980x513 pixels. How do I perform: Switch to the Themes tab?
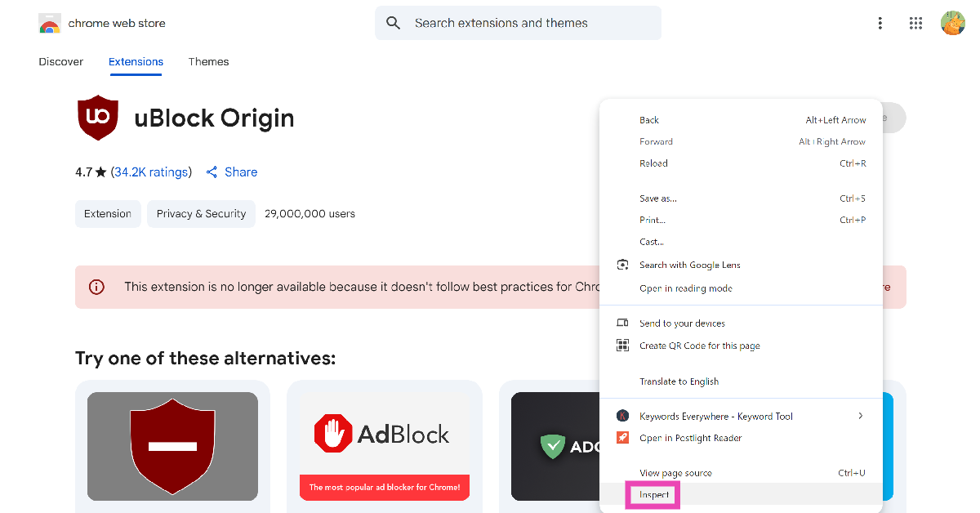point(208,62)
